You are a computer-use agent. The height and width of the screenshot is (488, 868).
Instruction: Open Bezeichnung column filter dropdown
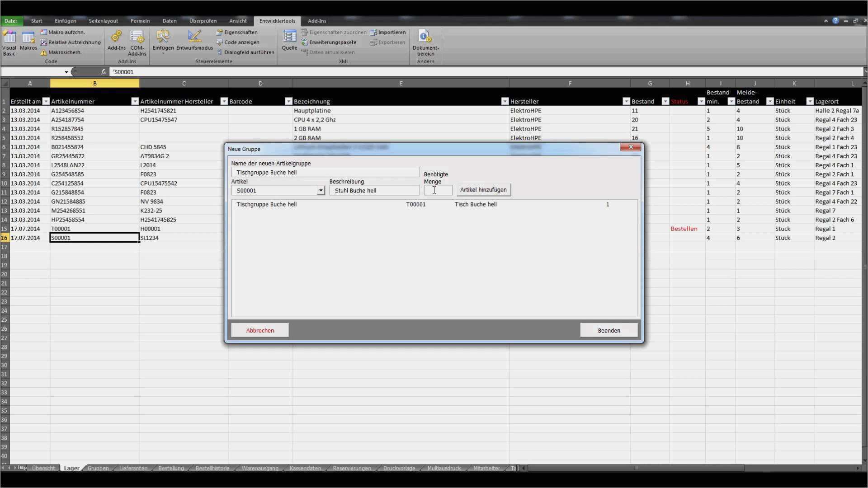505,102
